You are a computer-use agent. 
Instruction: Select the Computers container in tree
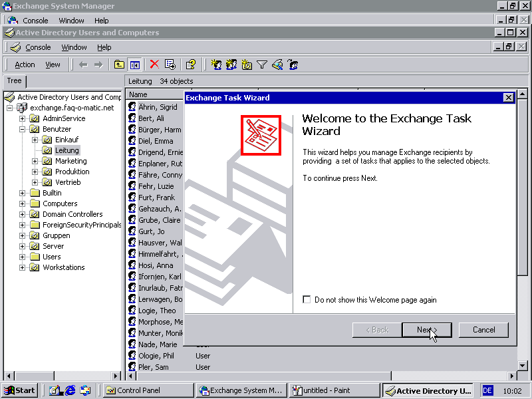[60, 203]
